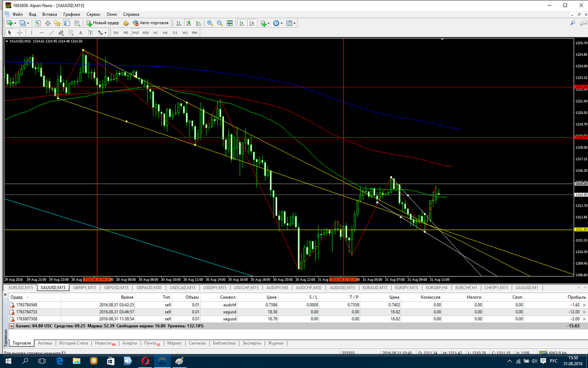Open the Market Watch window icon
Screen dimensions: 588x368
[37, 23]
